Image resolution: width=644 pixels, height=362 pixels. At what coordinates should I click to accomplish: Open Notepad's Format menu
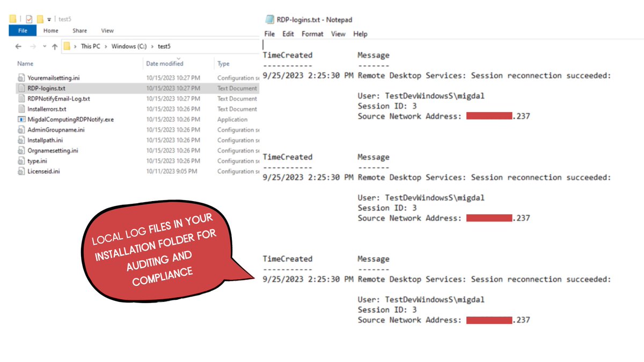pyautogui.click(x=312, y=34)
